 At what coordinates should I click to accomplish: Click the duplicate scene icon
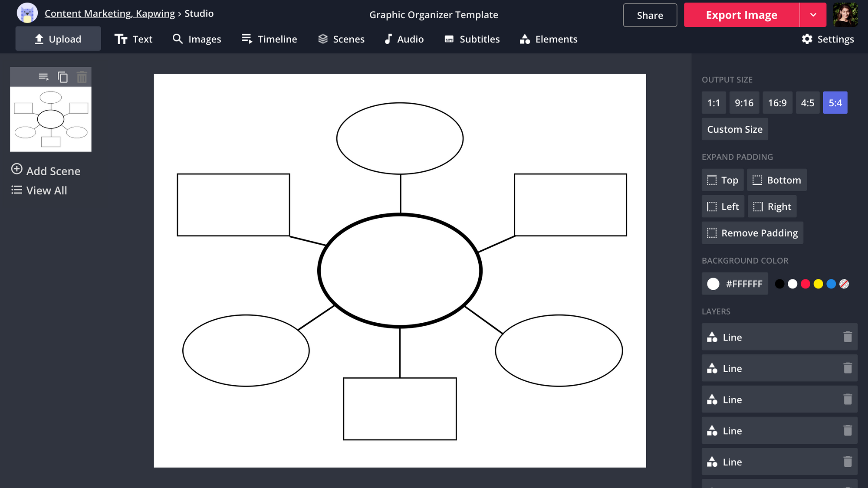point(62,77)
